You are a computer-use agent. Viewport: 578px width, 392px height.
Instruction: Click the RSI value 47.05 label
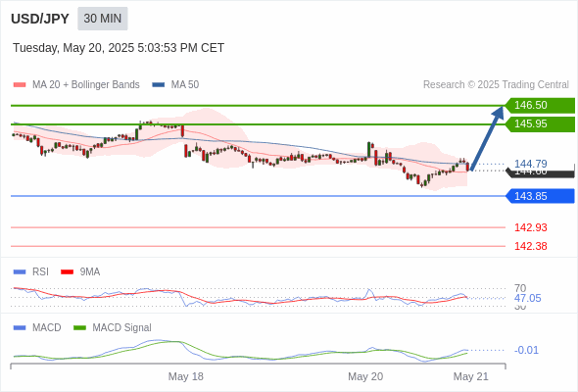[527, 298]
